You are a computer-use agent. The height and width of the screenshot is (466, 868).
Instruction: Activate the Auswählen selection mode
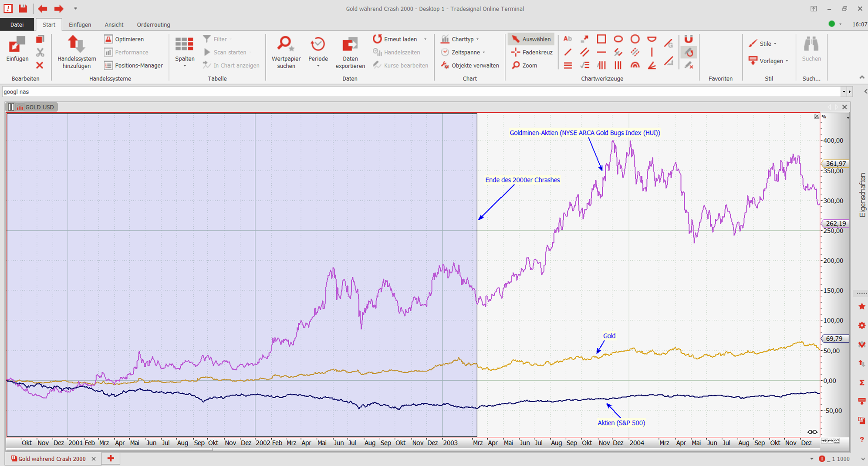pos(531,39)
